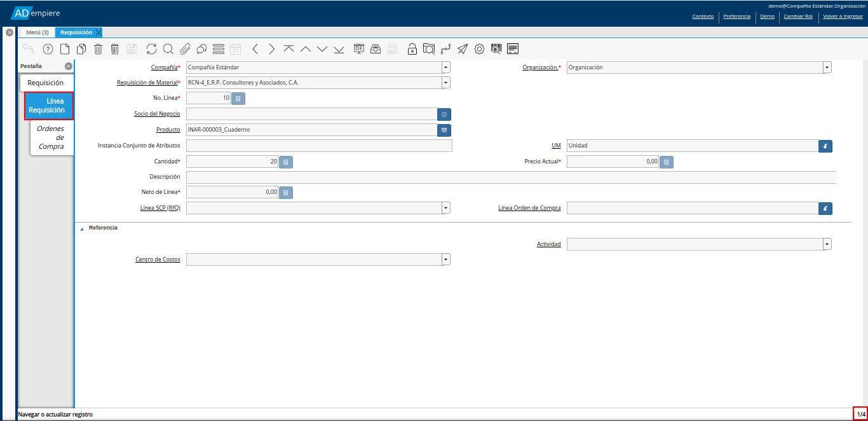Screen dimensions: 868x421
Task: Click the last toolbar document icon
Action: coord(513,49)
